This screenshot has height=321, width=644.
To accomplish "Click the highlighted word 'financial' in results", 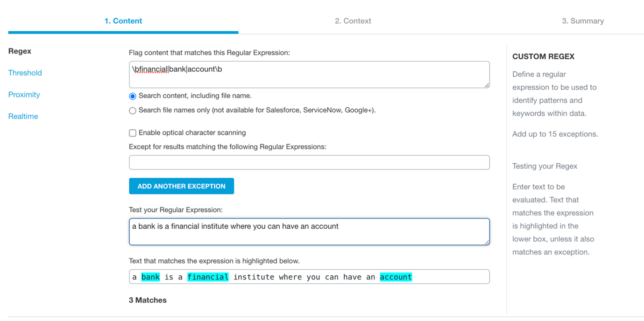I will [x=208, y=277].
